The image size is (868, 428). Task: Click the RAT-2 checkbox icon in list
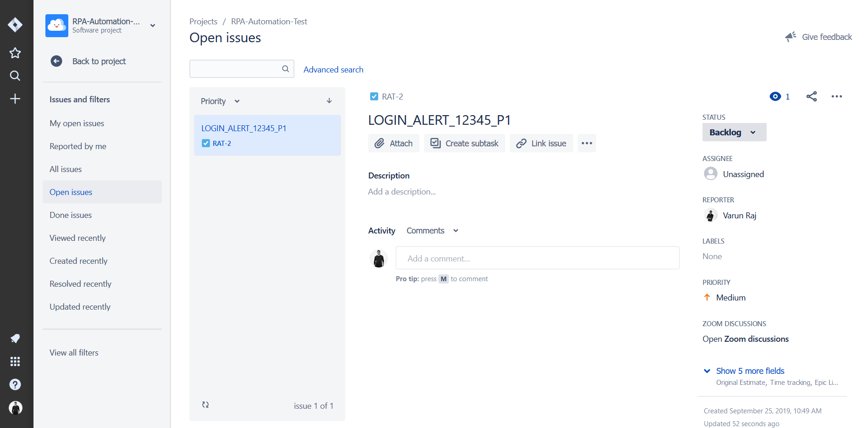click(206, 144)
